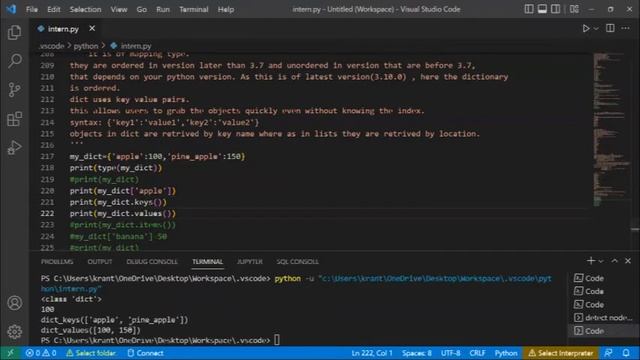Open the Search view in the activity bar
This screenshot has height=360, width=640.
point(14,61)
